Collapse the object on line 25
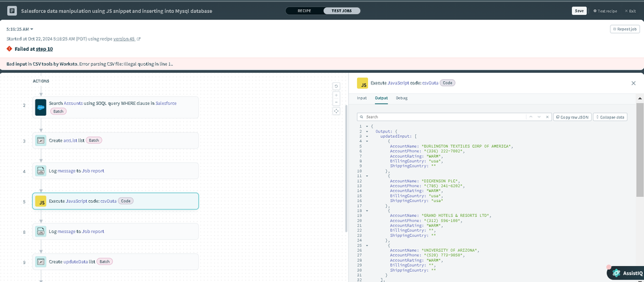 click(367, 245)
